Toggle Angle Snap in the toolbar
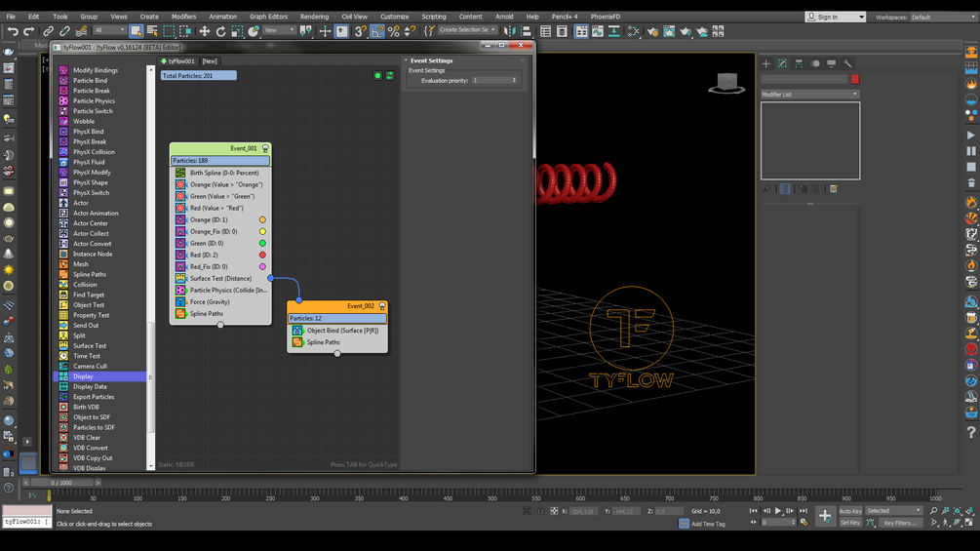The width and height of the screenshot is (980, 551). click(x=376, y=30)
